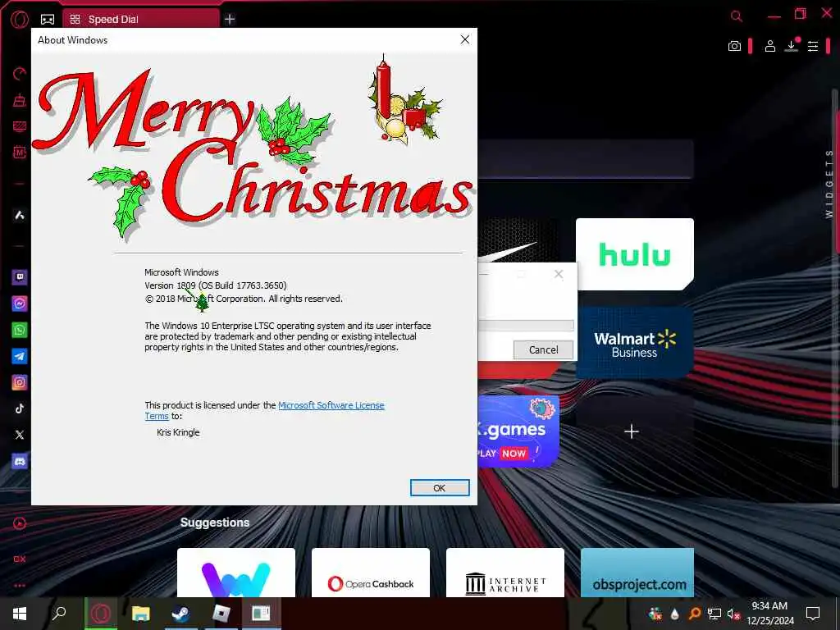
Task: Add a site with the plus tile
Action: tap(632, 431)
